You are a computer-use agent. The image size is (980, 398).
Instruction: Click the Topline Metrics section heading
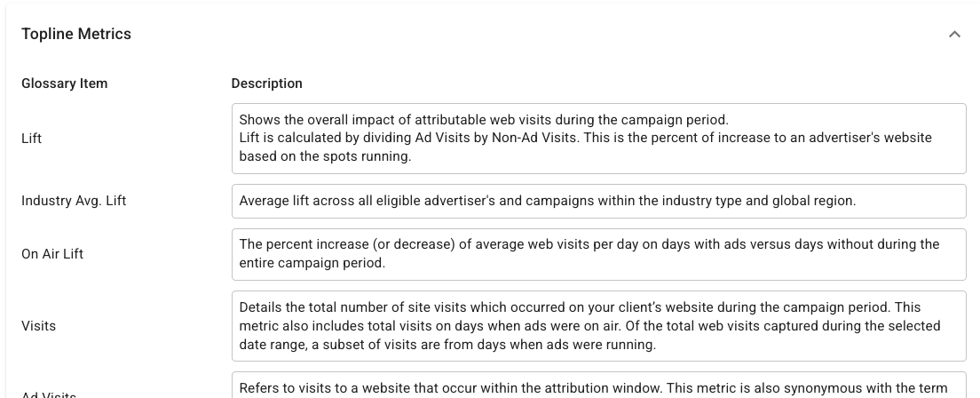[x=76, y=34]
